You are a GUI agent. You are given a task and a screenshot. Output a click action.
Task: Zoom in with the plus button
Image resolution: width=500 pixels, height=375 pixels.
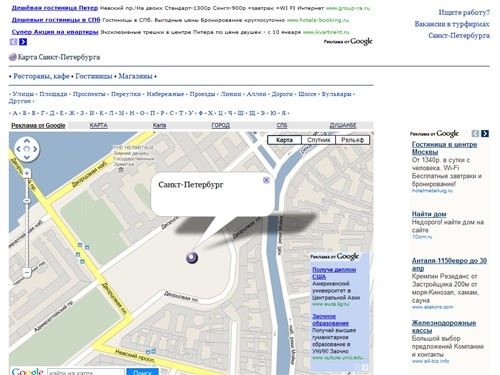(x=27, y=173)
